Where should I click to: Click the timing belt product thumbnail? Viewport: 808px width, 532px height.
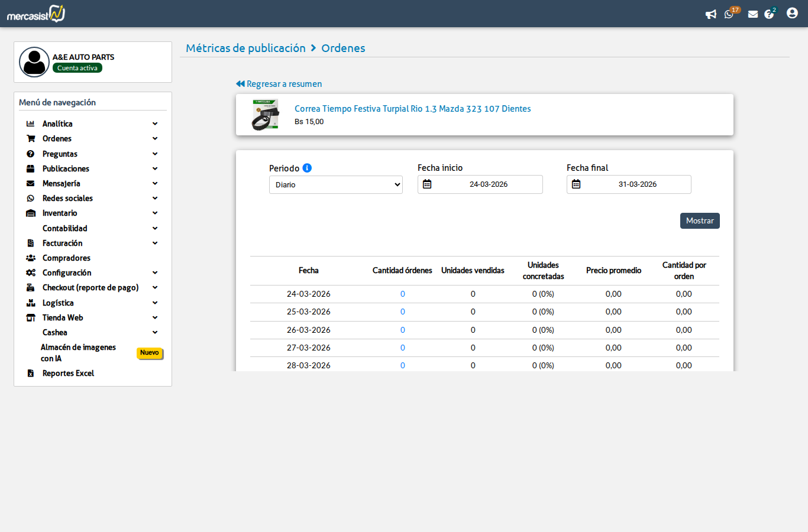[265, 115]
